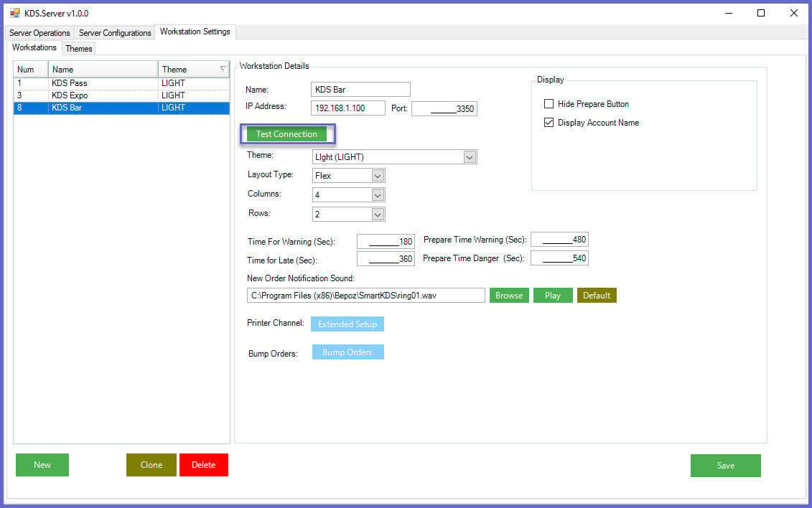Open the Server Configurations tab

pyautogui.click(x=115, y=32)
